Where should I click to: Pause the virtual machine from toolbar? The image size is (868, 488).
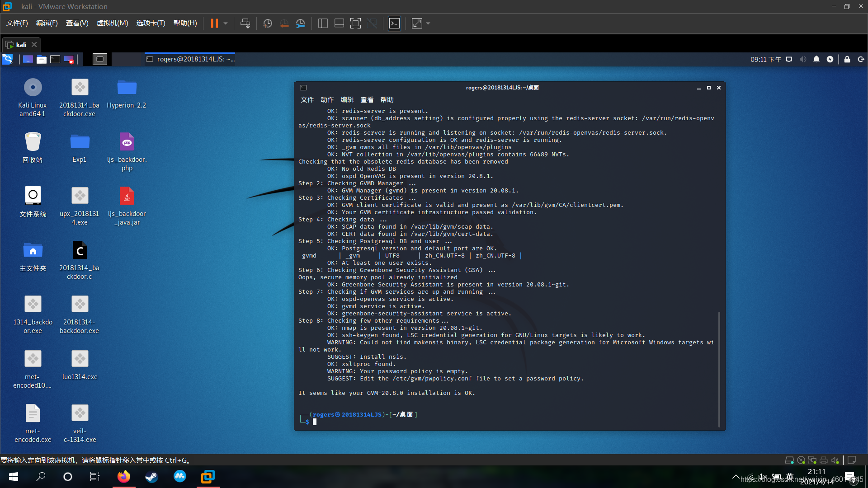pos(214,23)
